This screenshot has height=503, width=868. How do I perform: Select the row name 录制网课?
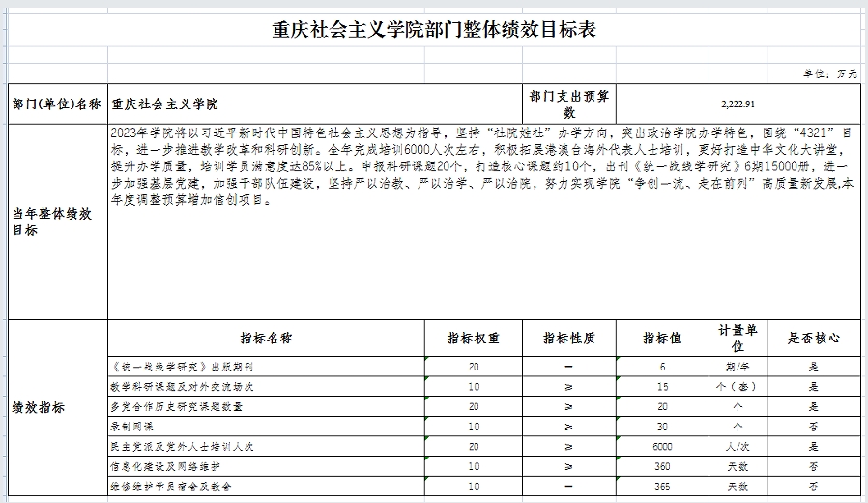(x=131, y=427)
